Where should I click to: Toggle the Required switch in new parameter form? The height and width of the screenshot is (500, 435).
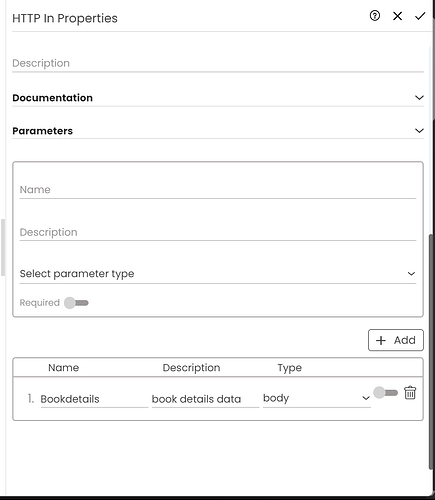pos(76,303)
